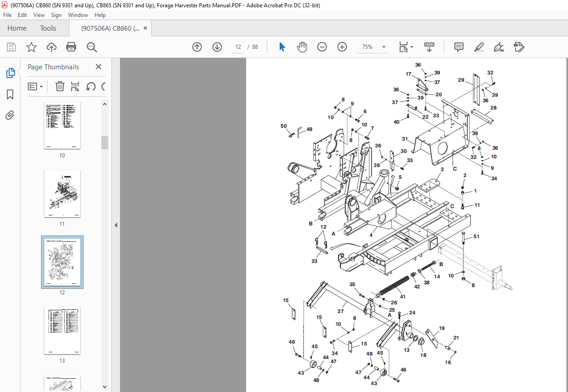Image resolution: width=568 pixels, height=392 pixels.
Task: Open the stamp or send tool icon
Action: click(519, 47)
